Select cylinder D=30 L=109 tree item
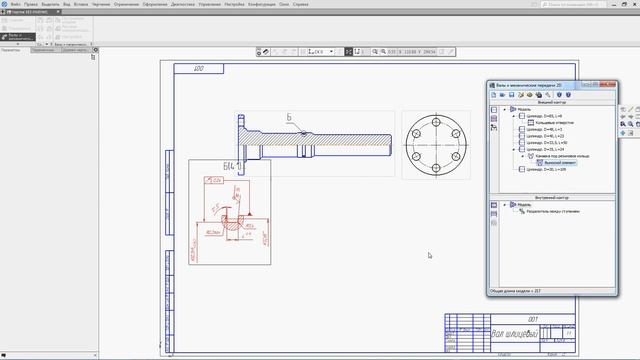This screenshot has width=640, height=360. pyautogui.click(x=546, y=169)
